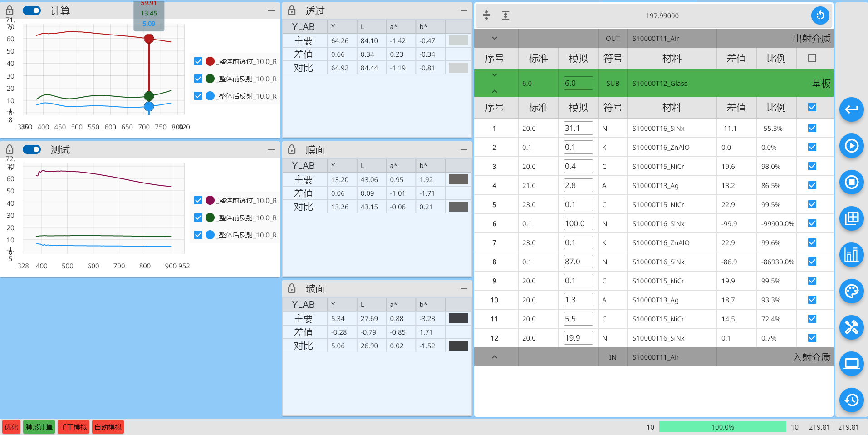
Task: Expand the IN 入射介质 row chevron
Action: pos(495,357)
